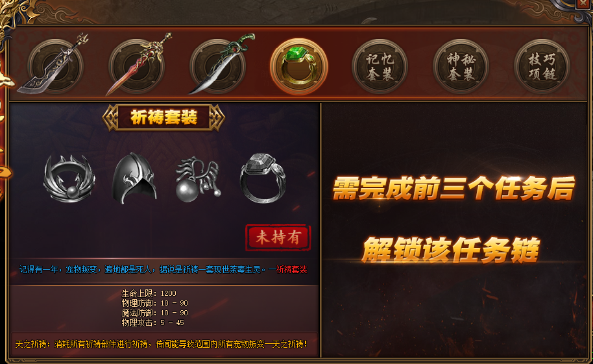Select the green emerald ring tab
Viewport: 593px width, 364px height.
[x=298, y=66]
